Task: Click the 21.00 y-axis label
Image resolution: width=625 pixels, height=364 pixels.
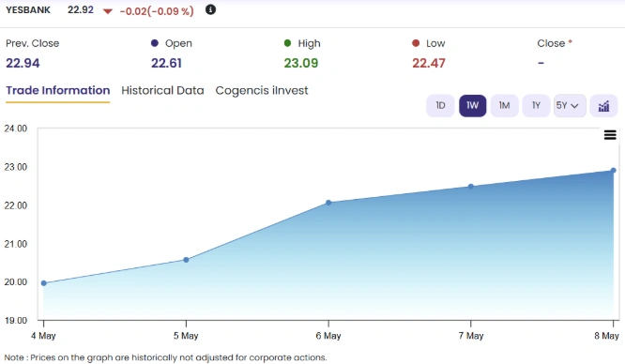Action: 16,244
